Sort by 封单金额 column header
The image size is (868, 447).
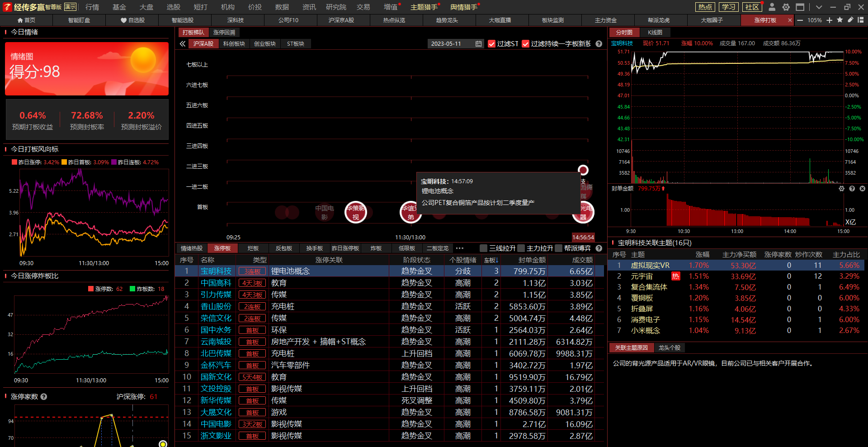click(x=532, y=260)
